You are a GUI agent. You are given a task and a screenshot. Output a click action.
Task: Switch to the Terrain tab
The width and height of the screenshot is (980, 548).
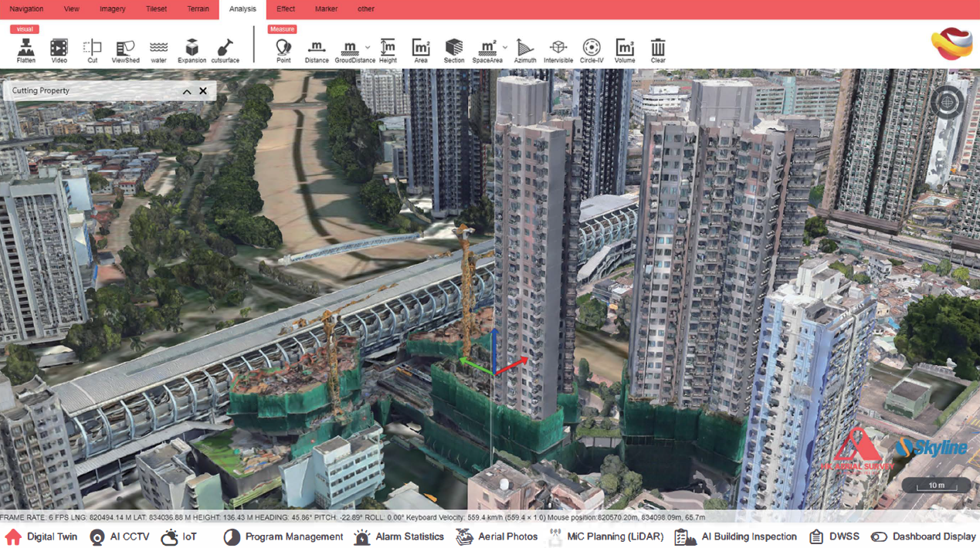tap(198, 9)
